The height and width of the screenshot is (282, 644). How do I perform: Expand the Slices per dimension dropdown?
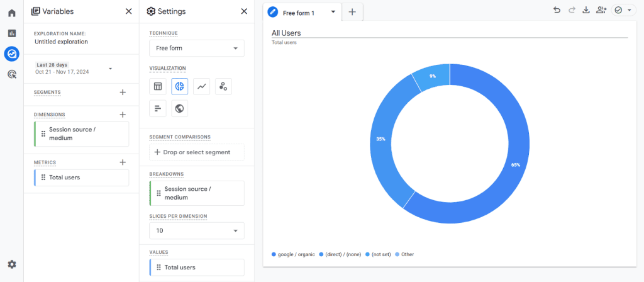pos(196,231)
